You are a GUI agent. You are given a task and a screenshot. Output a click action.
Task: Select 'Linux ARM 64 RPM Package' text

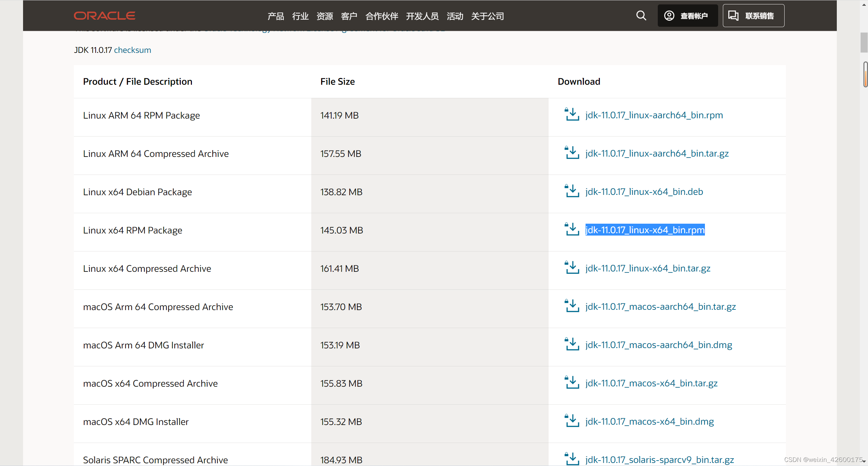[x=141, y=116]
